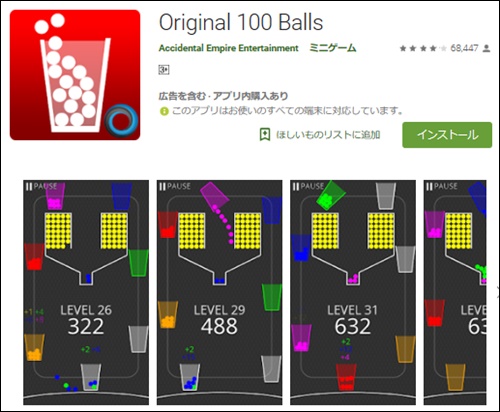Click the 68,447 review count

(x=464, y=49)
